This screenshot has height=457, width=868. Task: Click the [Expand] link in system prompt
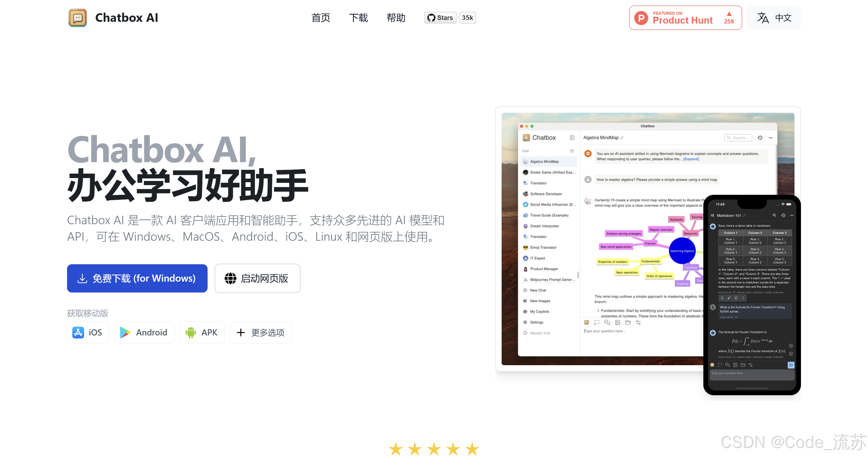[x=691, y=159]
